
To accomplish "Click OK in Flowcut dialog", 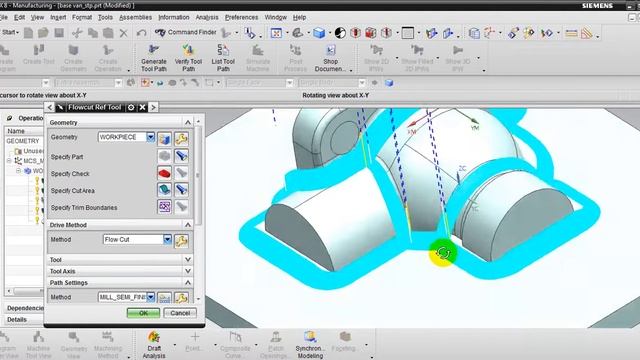I will (143, 313).
